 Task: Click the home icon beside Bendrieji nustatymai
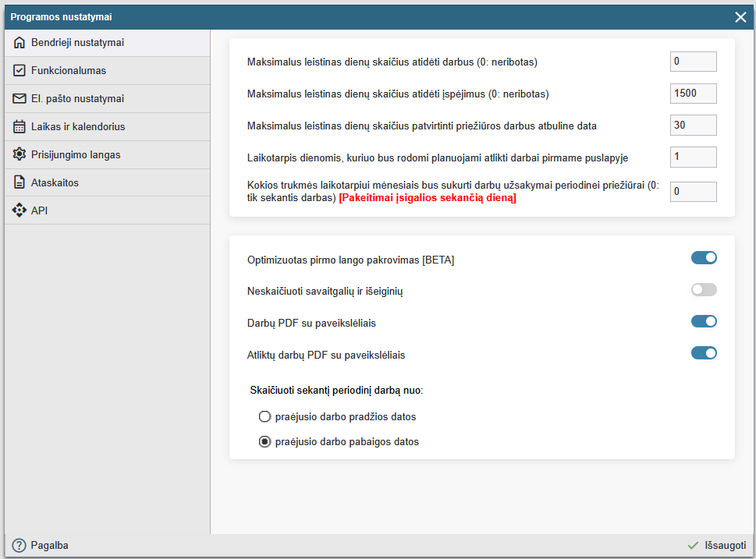[x=20, y=42]
